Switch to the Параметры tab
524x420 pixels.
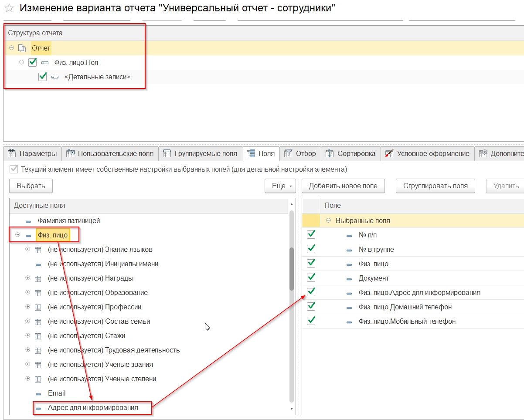point(32,153)
